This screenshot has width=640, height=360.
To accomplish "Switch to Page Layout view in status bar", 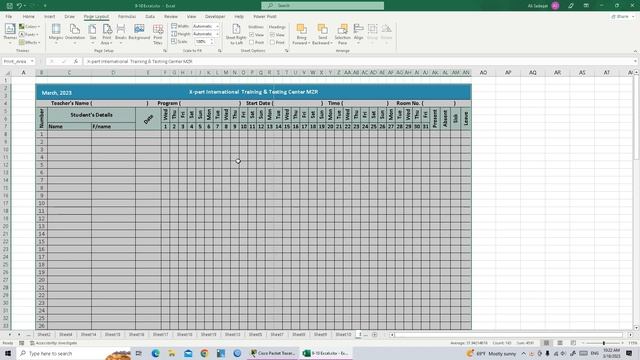I will click(560, 343).
